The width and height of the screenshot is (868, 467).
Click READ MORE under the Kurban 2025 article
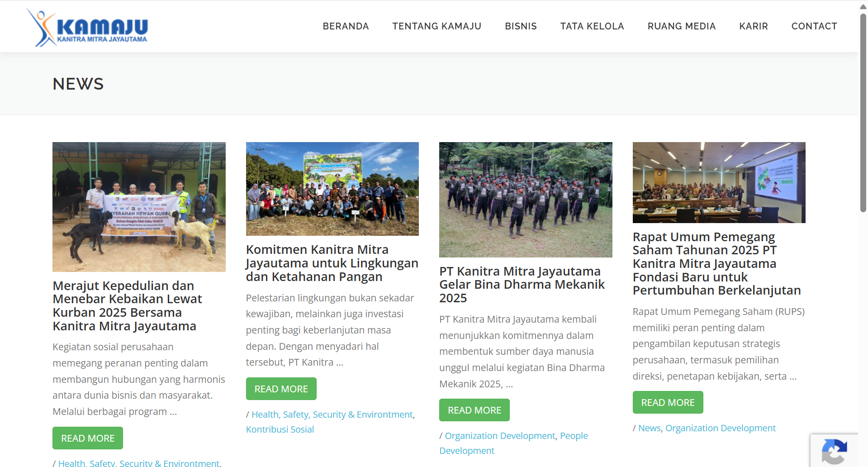click(87, 438)
